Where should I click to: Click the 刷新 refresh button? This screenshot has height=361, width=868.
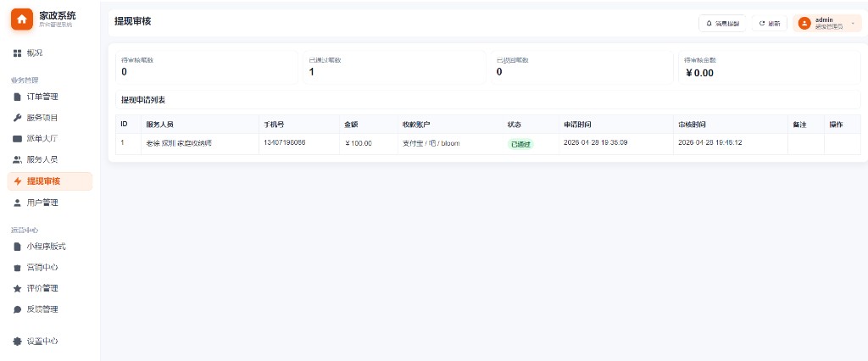[x=770, y=23]
